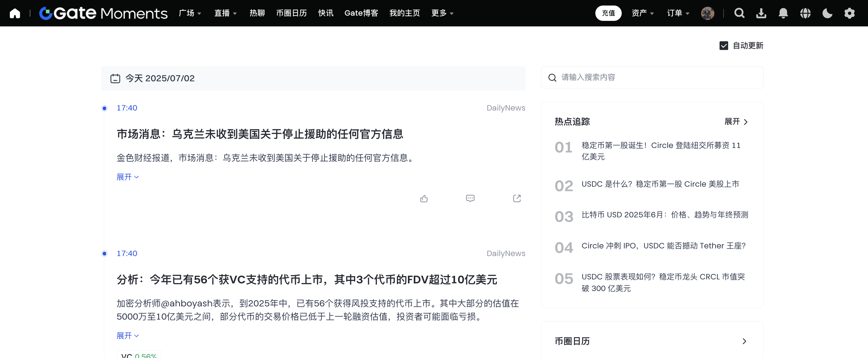
Task: Like the Ukraine aid news post
Action: coord(424,198)
